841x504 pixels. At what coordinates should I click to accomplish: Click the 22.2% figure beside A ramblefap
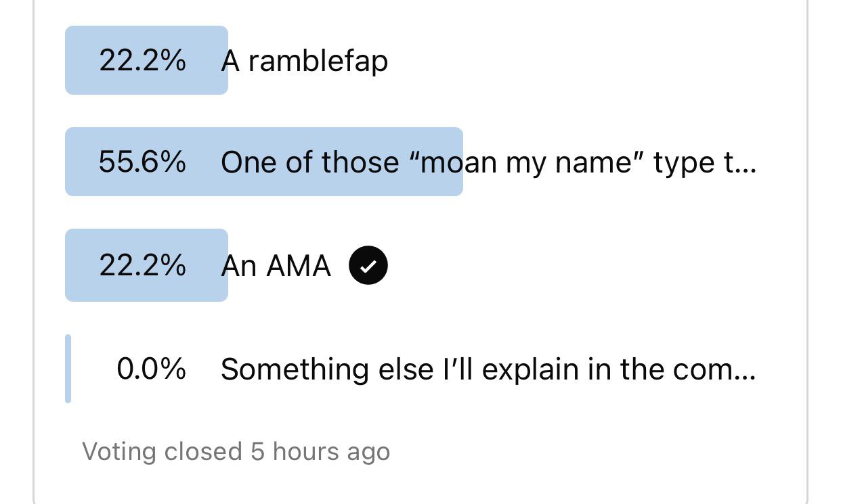click(142, 61)
